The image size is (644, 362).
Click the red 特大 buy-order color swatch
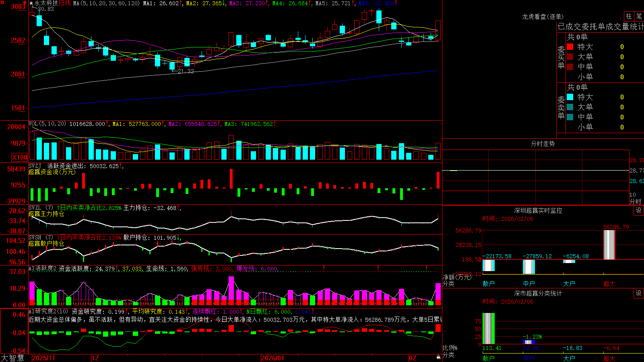click(570, 47)
